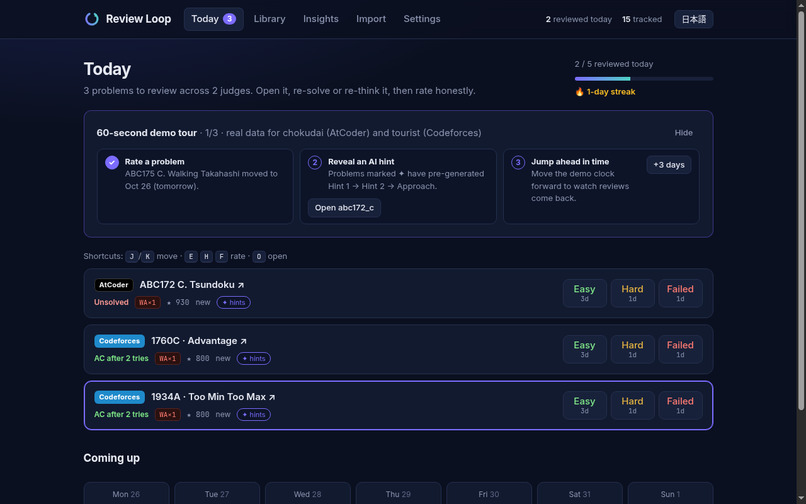Click the purple checkmark on Rate a problem
The width and height of the screenshot is (806, 504).
112,163
